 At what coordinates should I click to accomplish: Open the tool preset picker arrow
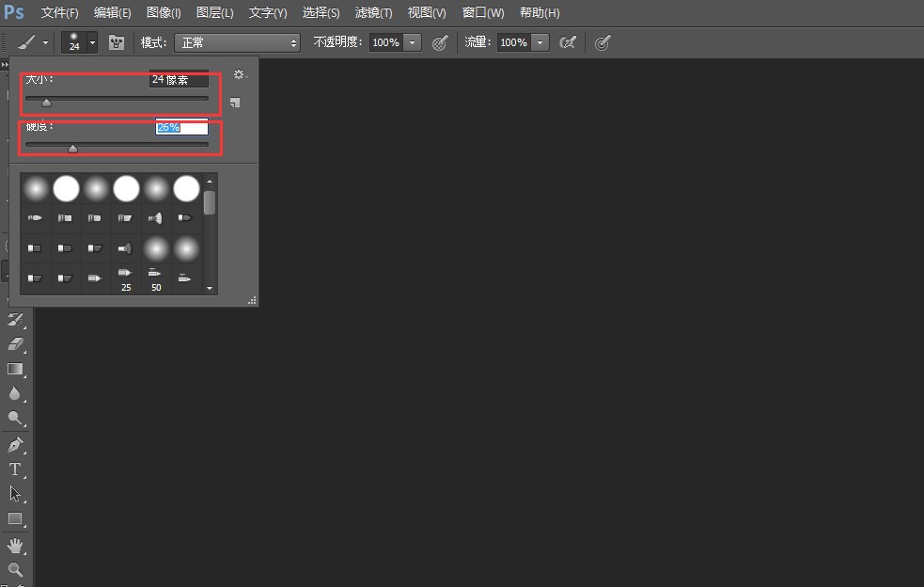[x=45, y=42]
